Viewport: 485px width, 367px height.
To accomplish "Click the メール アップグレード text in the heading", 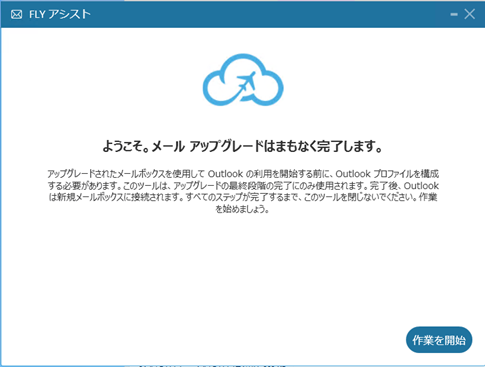I will point(207,146).
